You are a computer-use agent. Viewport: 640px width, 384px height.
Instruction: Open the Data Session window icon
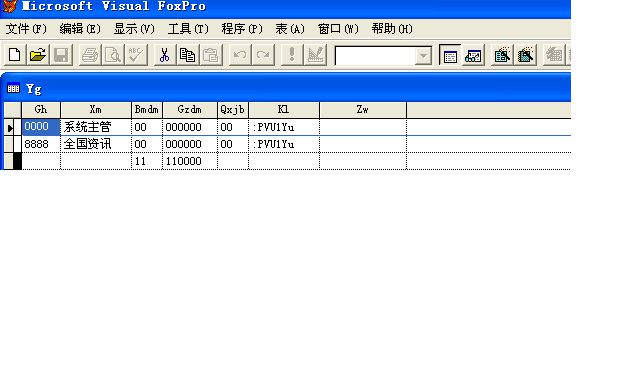click(x=473, y=55)
